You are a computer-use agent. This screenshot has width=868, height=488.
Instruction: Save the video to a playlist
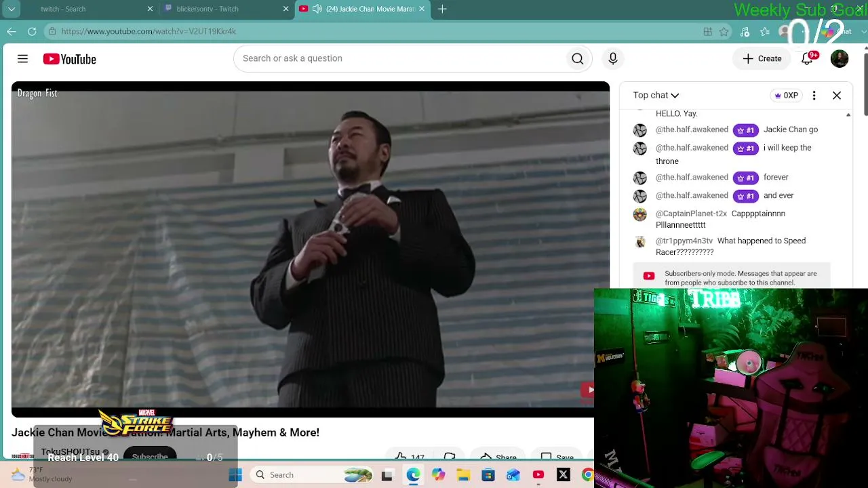coord(557,457)
